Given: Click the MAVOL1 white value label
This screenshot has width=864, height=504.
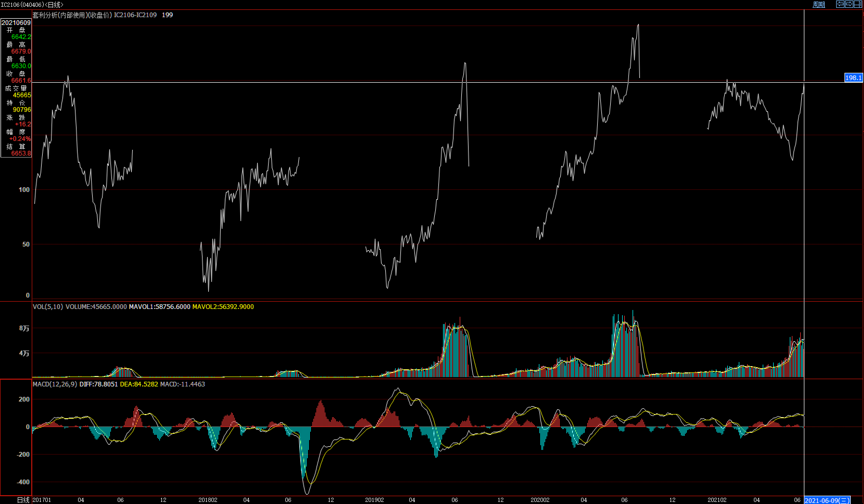Looking at the screenshot, I should pos(159,307).
